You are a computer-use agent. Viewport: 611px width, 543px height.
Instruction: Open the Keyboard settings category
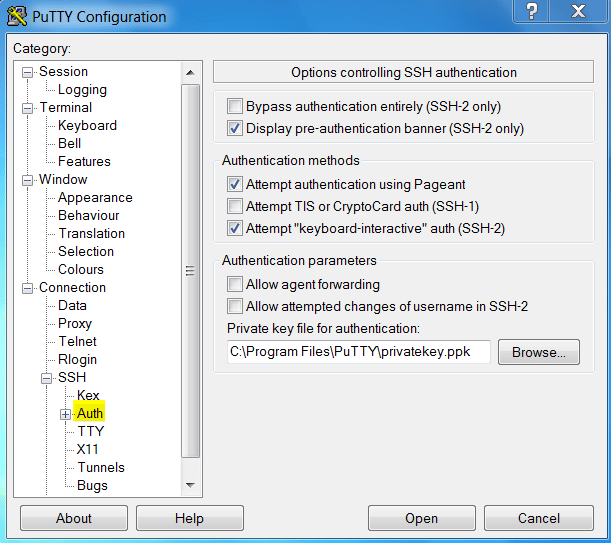pos(87,126)
